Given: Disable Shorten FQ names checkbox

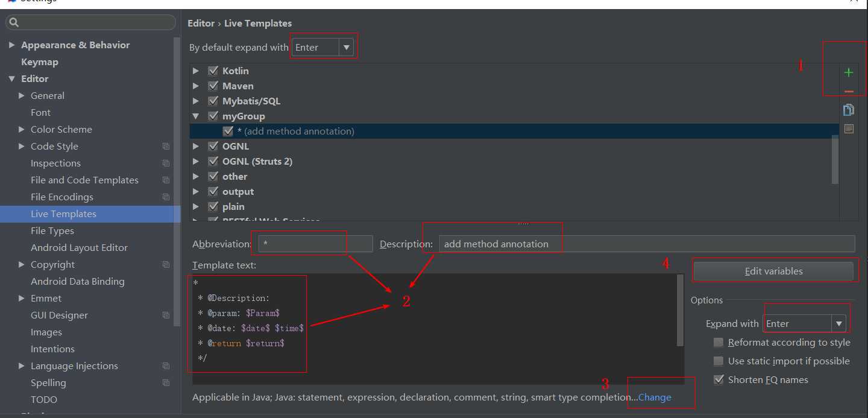Looking at the screenshot, I should coord(719,380).
